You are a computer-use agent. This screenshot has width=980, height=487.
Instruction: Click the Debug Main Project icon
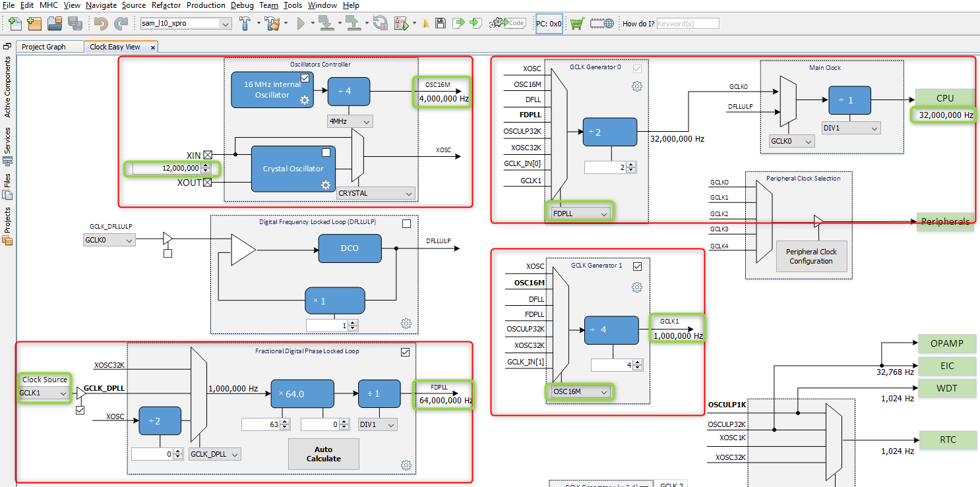click(x=403, y=22)
